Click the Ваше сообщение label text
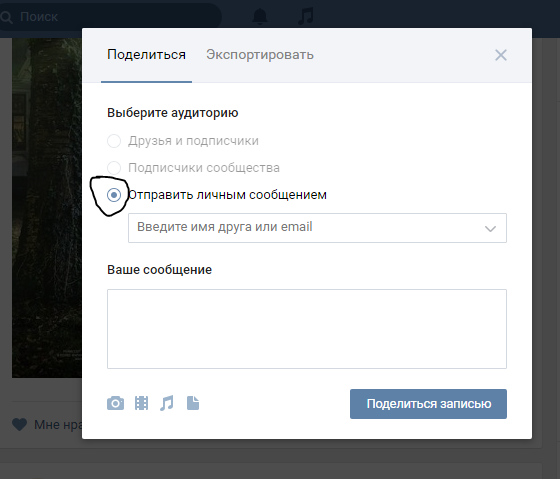The image size is (560, 479). click(x=159, y=270)
